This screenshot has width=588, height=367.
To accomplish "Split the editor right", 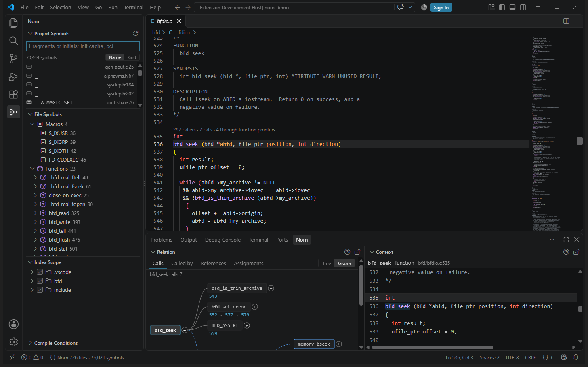I will coord(566,21).
